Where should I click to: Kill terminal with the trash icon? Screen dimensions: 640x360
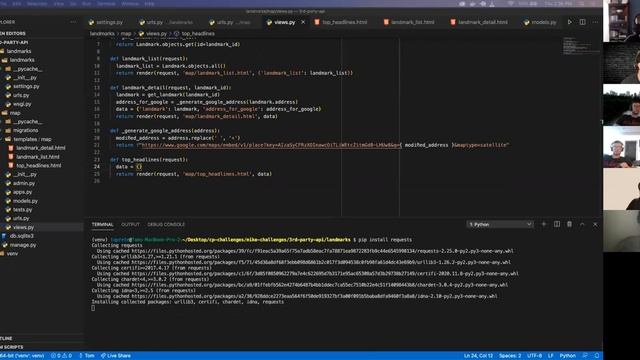tap(569, 224)
